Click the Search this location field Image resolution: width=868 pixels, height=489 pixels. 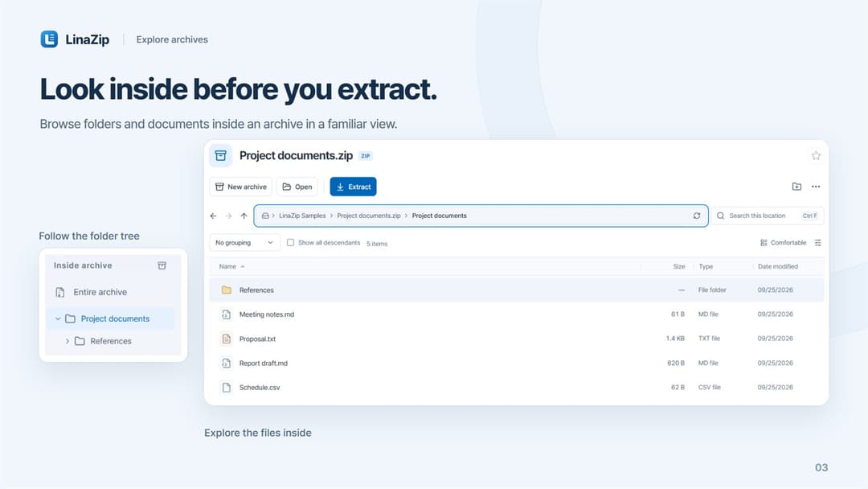(768, 216)
